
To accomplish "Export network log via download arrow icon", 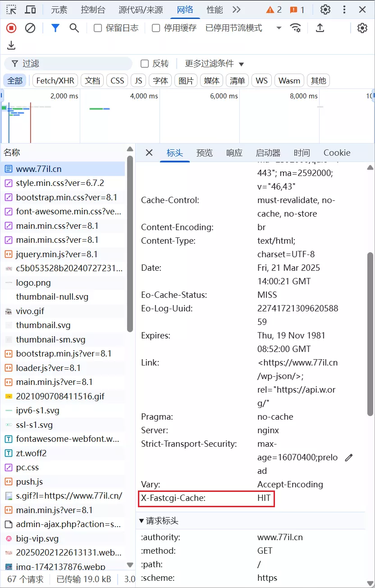I will (x=11, y=46).
